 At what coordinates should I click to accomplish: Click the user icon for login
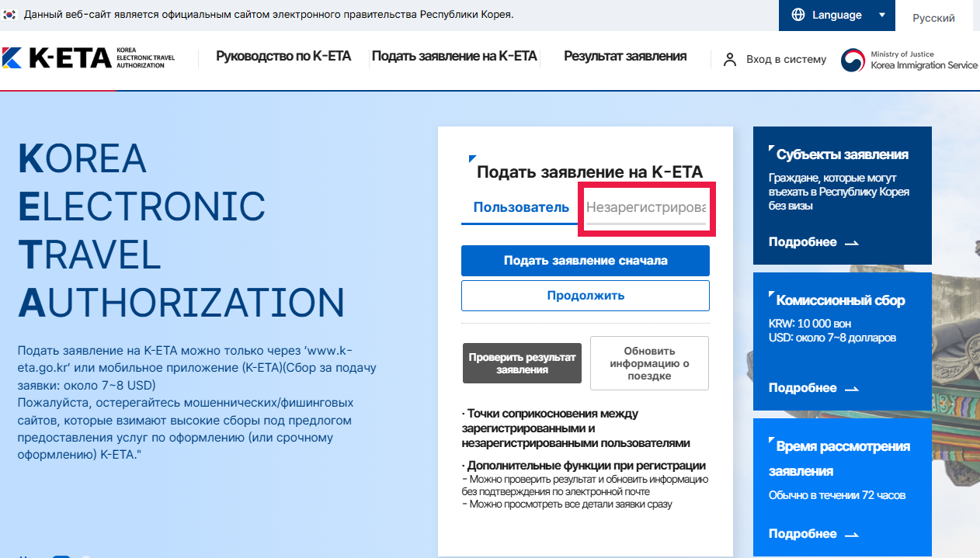pyautogui.click(x=729, y=60)
